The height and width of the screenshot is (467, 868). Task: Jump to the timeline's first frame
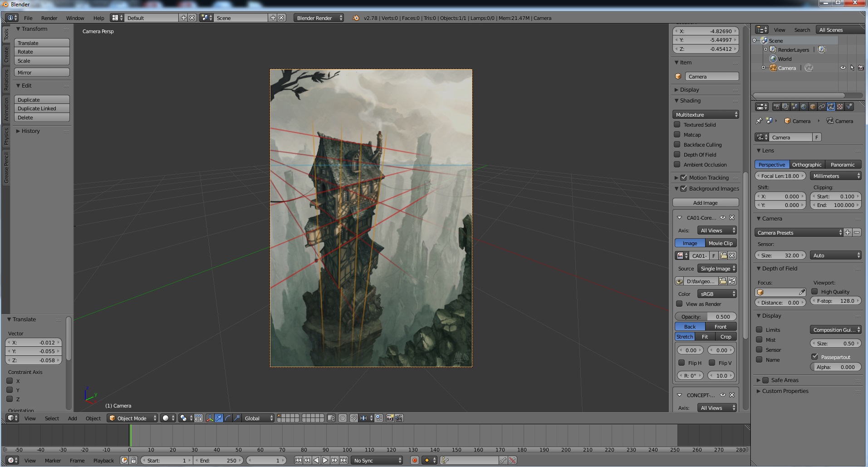point(298,460)
